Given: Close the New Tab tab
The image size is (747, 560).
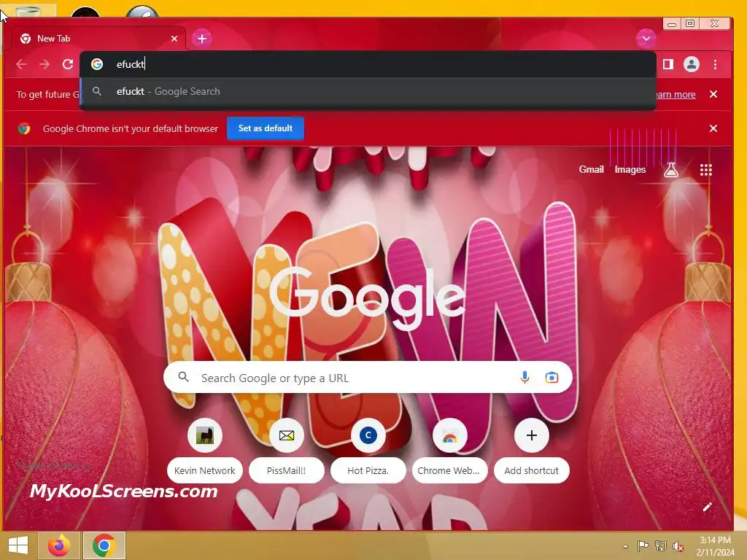Looking at the screenshot, I should click(174, 39).
